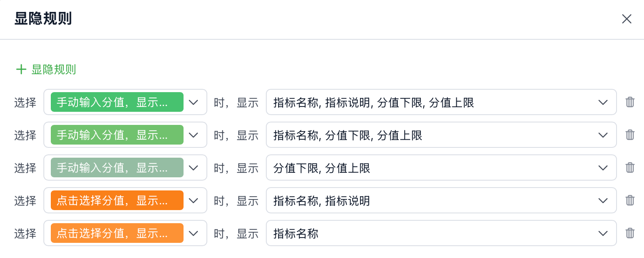Expand the first row's condition dropdown chevron
Viewport: 644px width, 258px height.
click(193, 102)
